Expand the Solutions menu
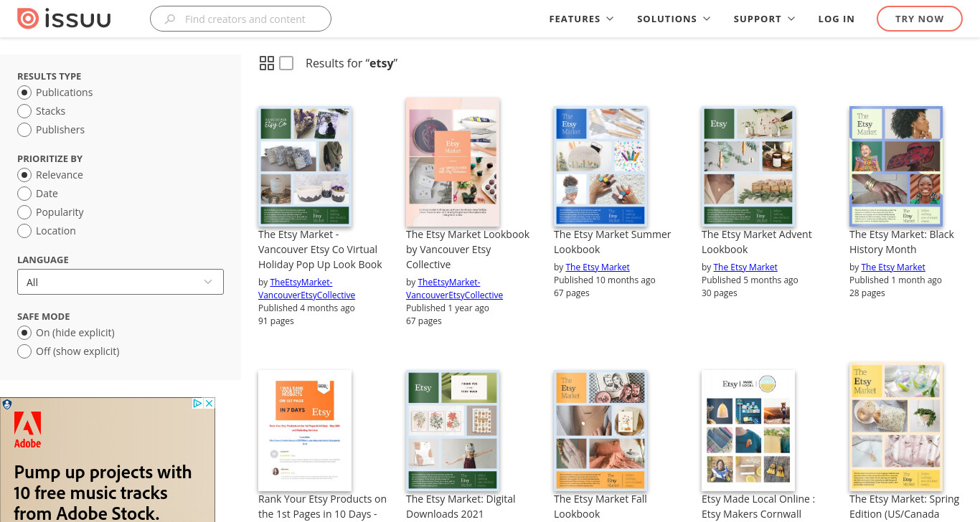The width and height of the screenshot is (980, 522). pyautogui.click(x=674, y=19)
